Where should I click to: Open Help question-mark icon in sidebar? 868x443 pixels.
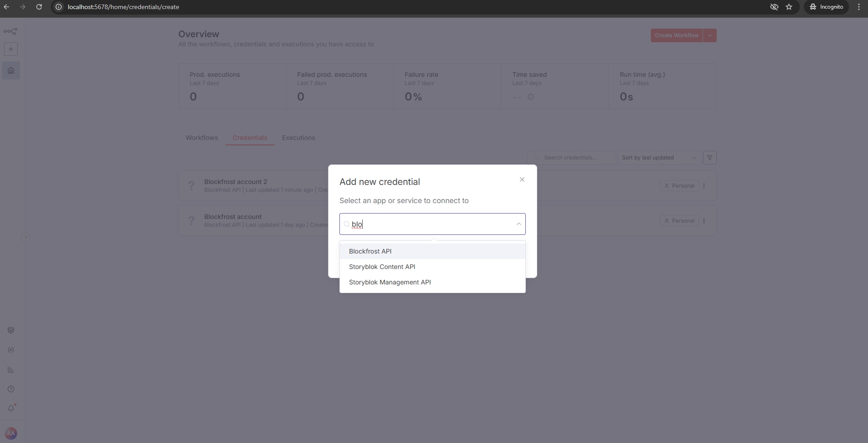[x=11, y=389]
